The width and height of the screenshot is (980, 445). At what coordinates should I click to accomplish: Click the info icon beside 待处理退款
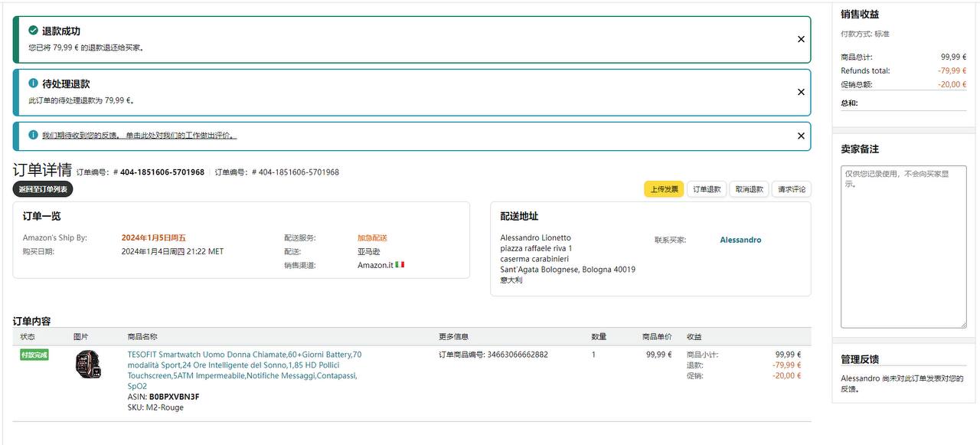33,83
